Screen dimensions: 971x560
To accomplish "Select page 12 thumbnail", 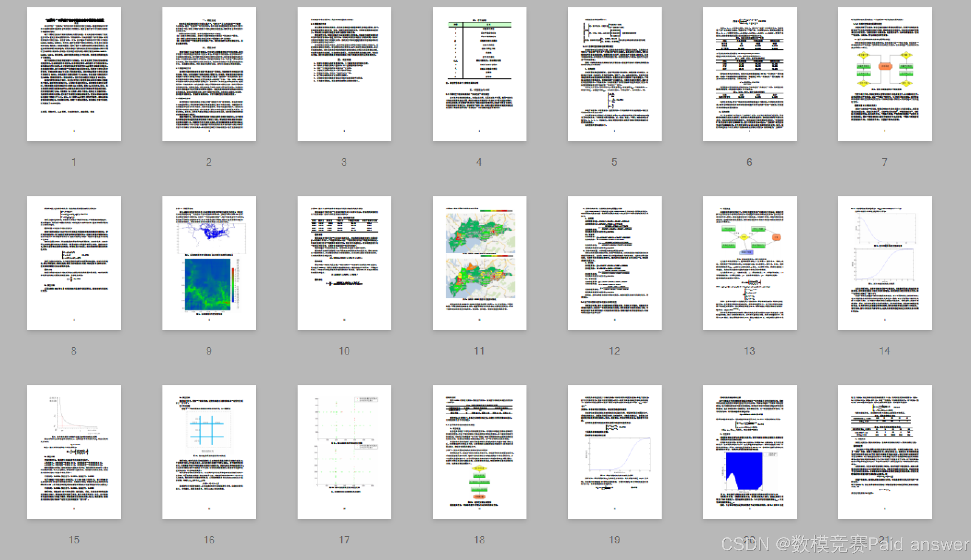I will (x=614, y=263).
